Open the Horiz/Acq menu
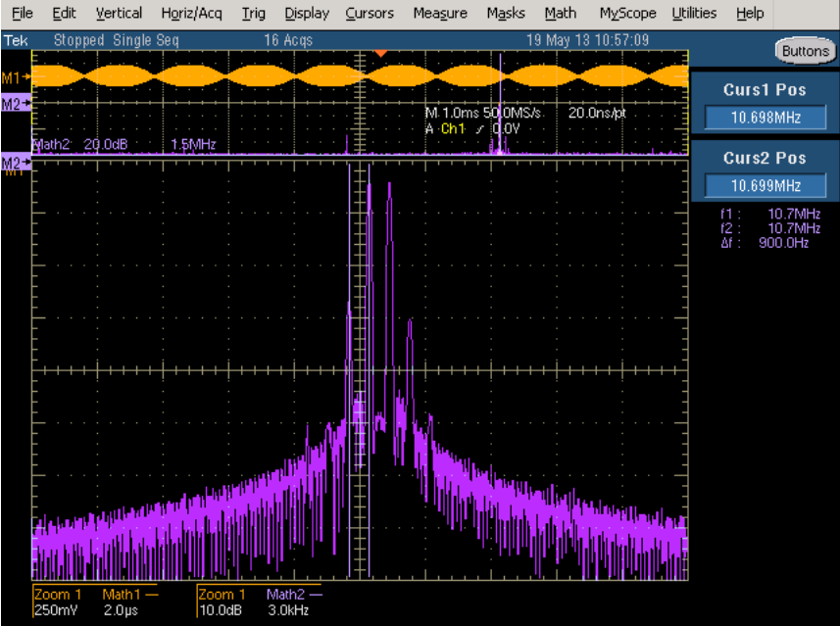The width and height of the screenshot is (840, 626). (x=191, y=13)
